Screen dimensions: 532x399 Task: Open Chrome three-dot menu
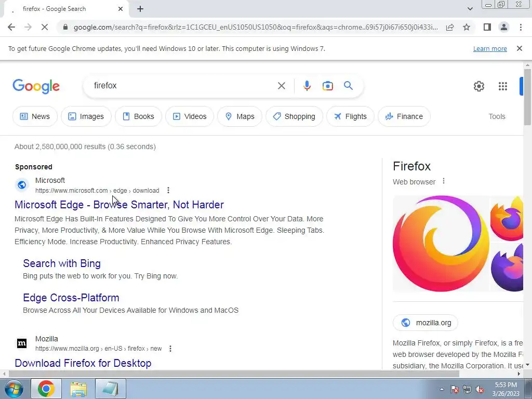[521, 27]
